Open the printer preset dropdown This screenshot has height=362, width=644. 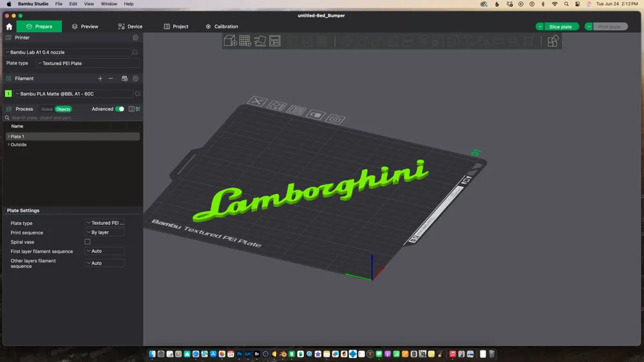point(68,52)
